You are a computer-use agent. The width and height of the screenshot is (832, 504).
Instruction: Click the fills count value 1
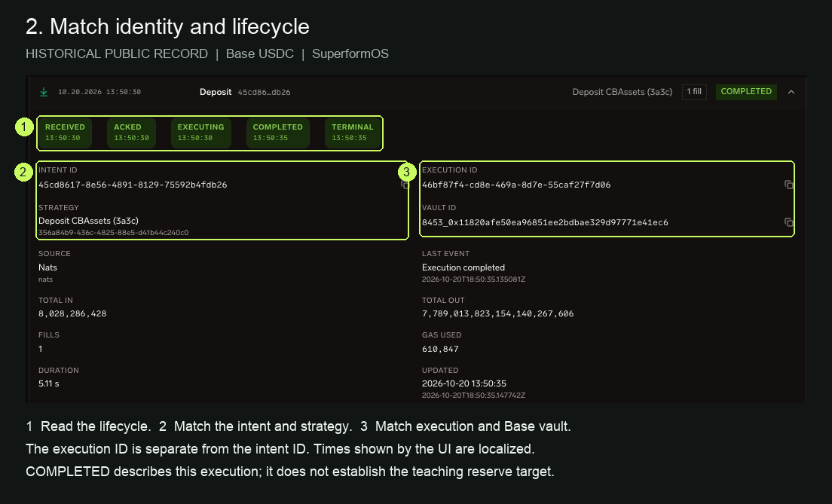(x=41, y=349)
